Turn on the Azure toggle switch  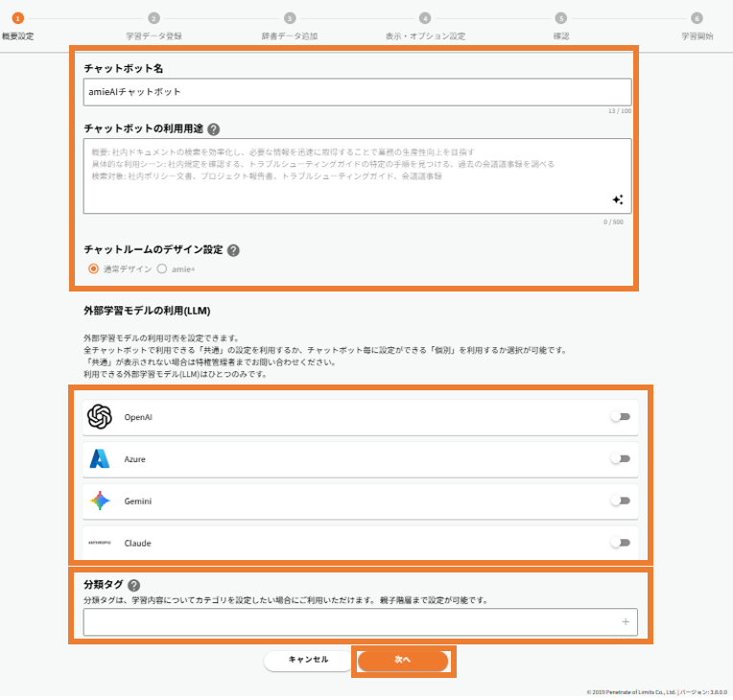(620, 459)
